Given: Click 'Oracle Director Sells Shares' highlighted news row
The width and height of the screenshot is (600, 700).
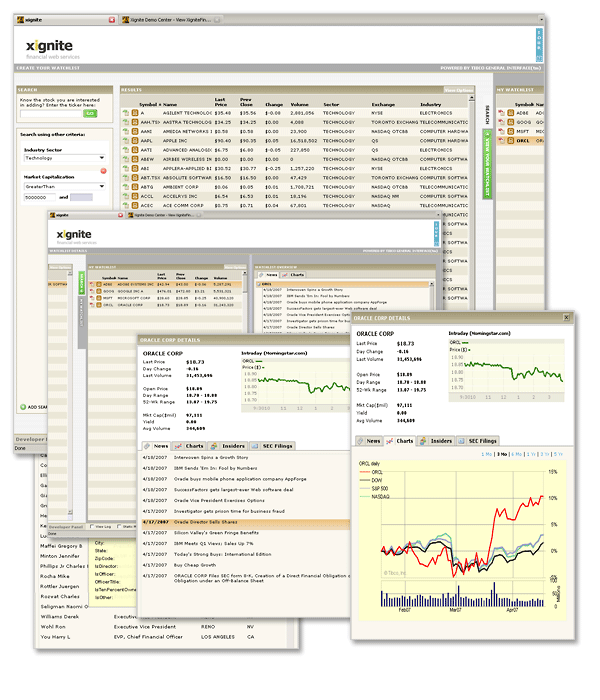Looking at the screenshot, I should click(x=246, y=522).
